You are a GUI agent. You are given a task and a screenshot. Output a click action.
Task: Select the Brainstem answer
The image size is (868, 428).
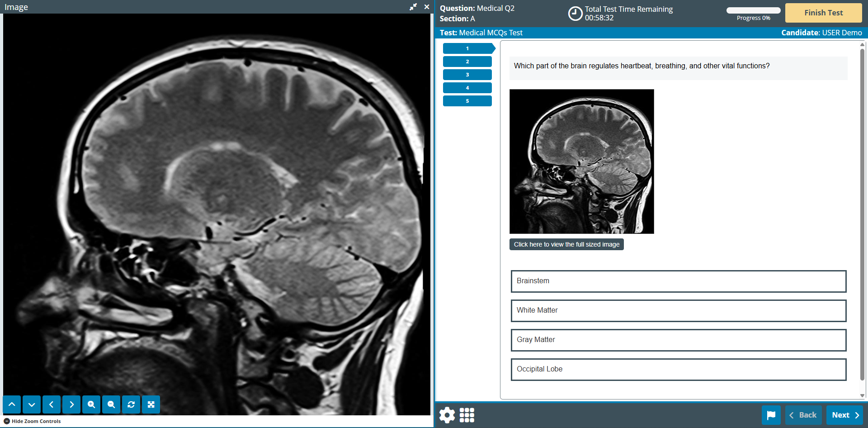coord(678,281)
